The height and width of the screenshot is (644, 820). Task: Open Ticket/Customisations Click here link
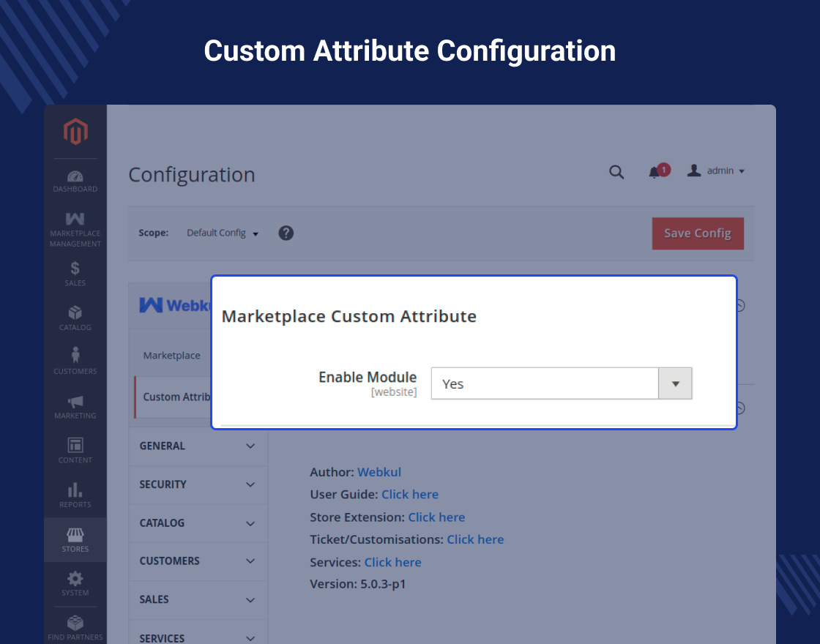point(475,539)
